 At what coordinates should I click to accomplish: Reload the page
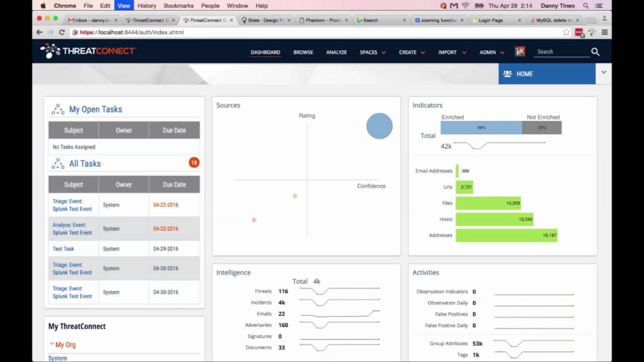(62, 32)
